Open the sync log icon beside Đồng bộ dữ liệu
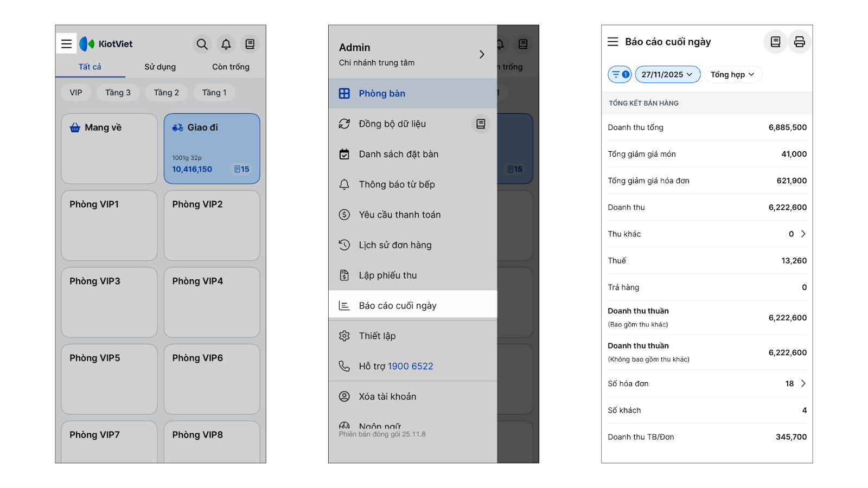The image size is (868, 488). (481, 124)
